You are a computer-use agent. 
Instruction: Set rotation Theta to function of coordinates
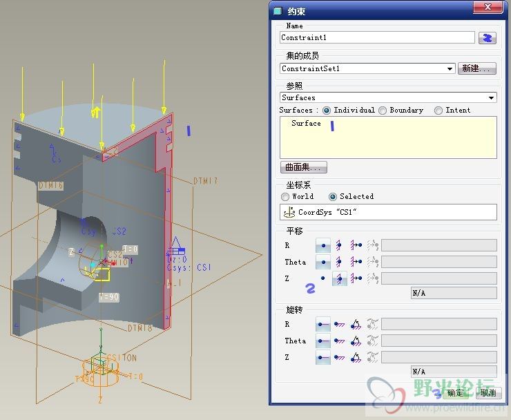click(372, 341)
